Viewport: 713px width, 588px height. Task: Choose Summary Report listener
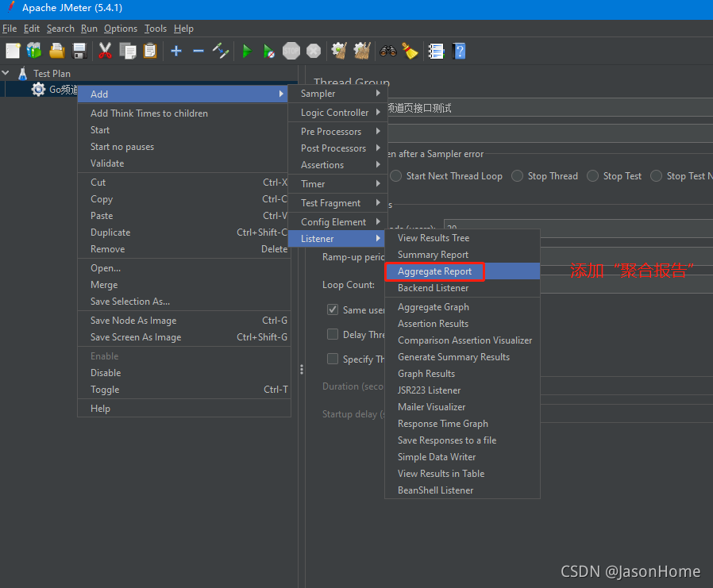pyautogui.click(x=462, y=255)
